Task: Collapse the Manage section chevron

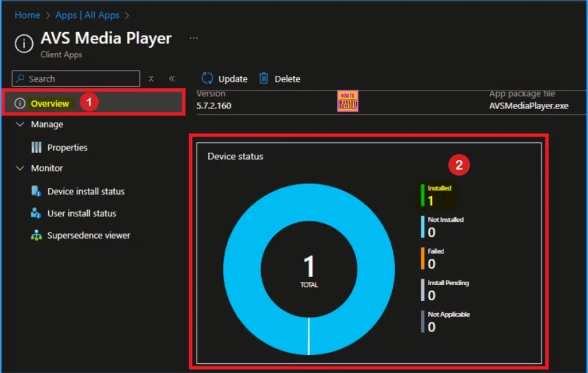Action: click(20, 124)
